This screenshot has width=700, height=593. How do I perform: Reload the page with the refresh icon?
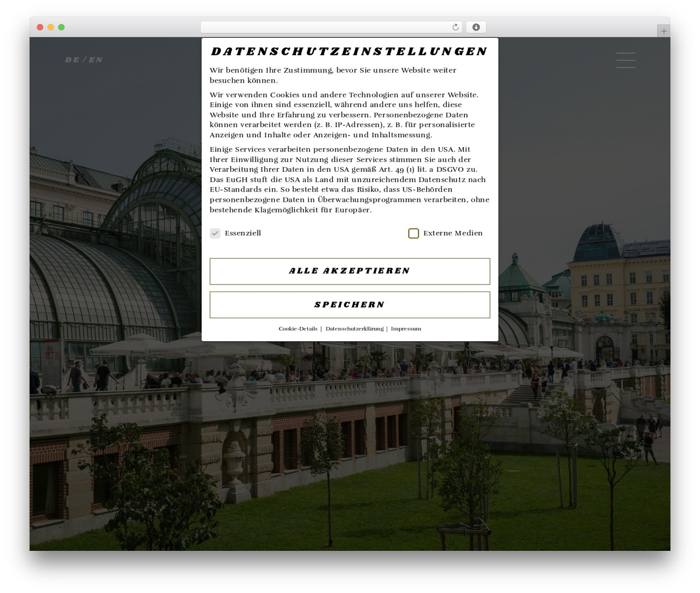point(456,27)
